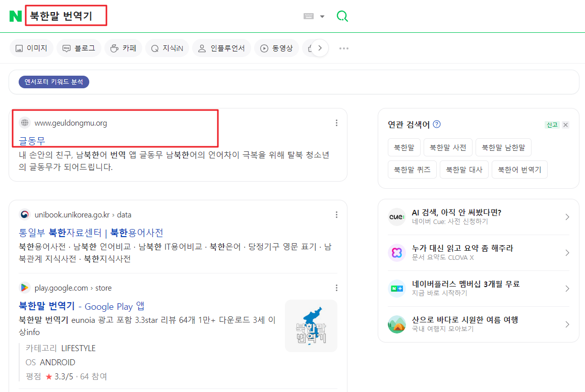Open 통일부 북한자료센터 북한용어사전 link
585x392 pixels.
[x=91, y=233]
